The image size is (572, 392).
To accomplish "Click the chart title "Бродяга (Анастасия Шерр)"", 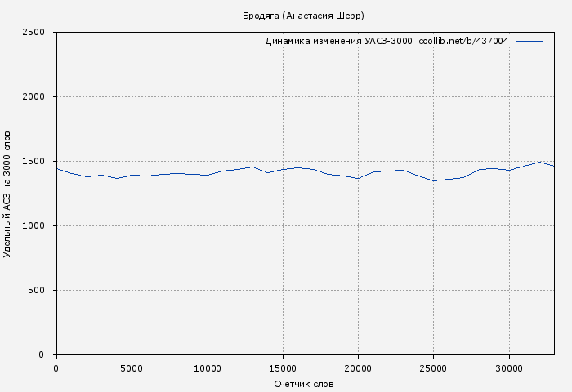I will click(x=303, y=16).
